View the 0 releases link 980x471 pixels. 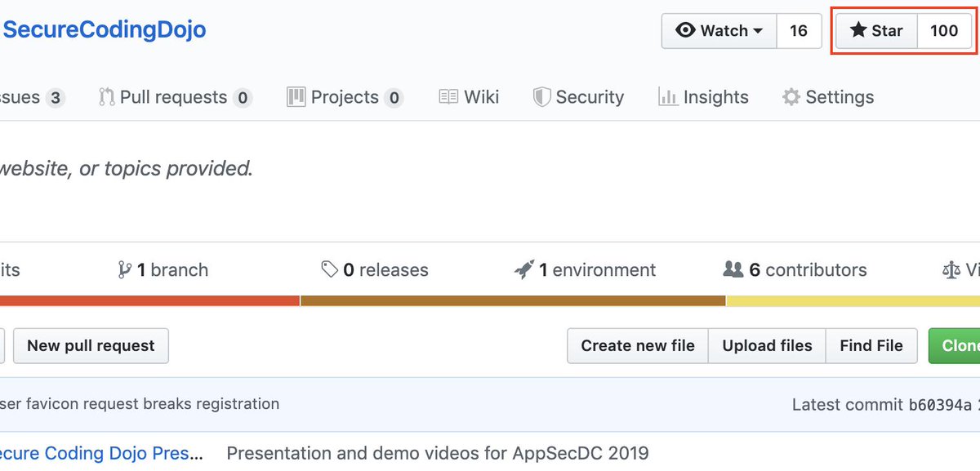point(375,270)
